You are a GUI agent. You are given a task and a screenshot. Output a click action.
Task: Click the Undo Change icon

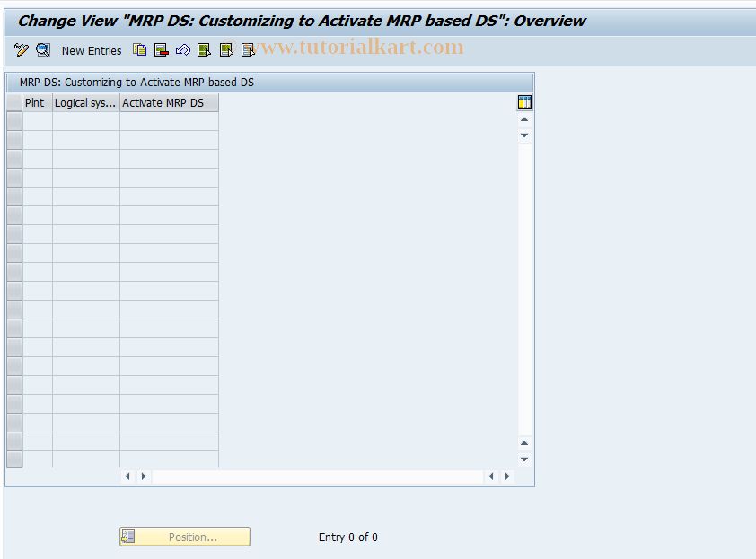click(183, 49)
